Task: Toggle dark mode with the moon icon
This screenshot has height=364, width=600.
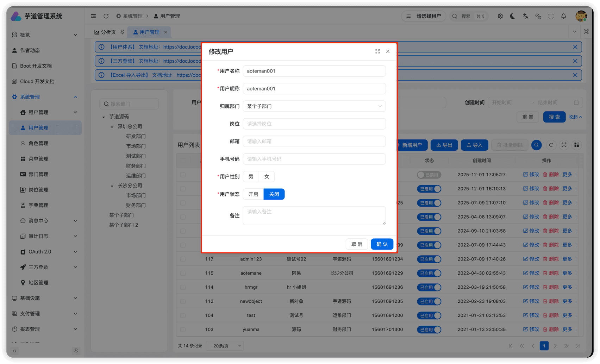Action: [513, 16]
